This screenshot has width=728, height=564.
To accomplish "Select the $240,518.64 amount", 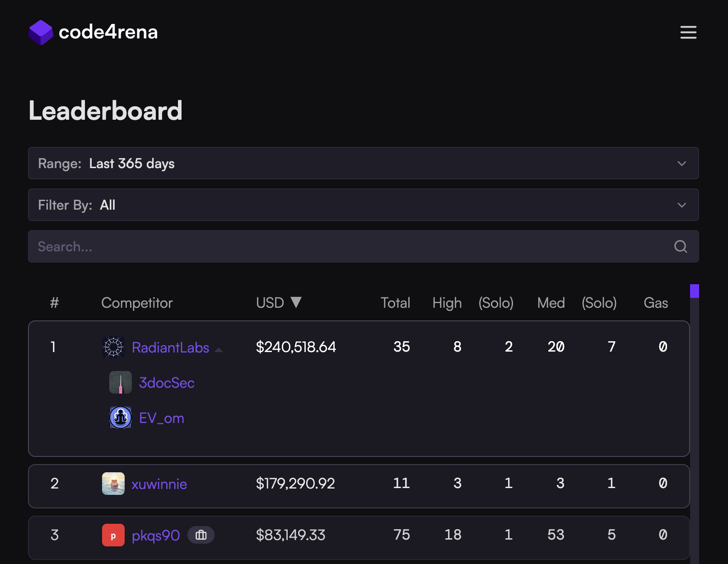I will (x=296, y=347).
